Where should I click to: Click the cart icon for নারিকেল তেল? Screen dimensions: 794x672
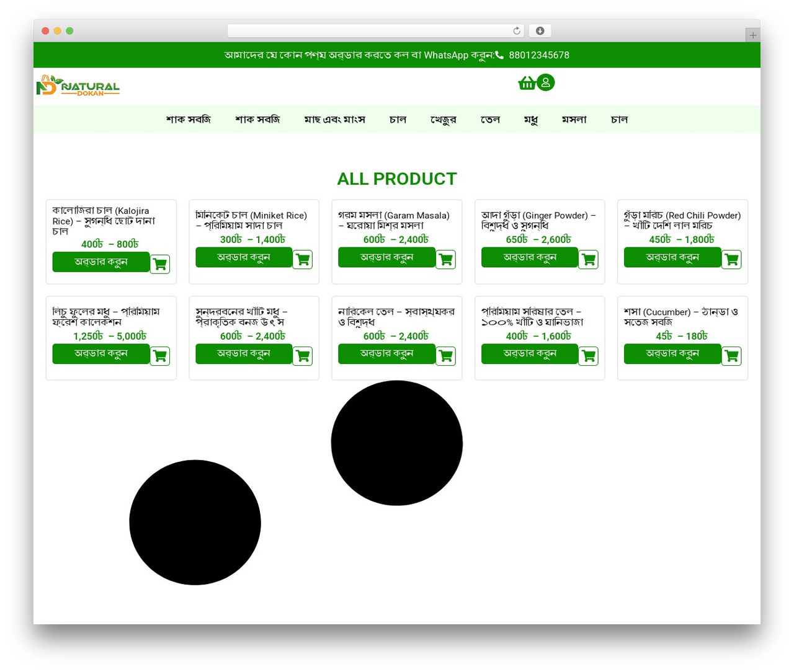446,356
